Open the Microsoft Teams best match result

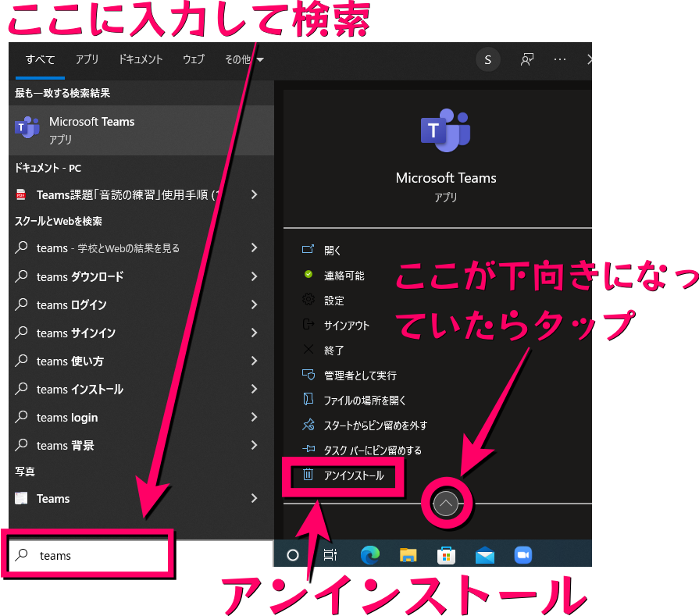tap(141, 130)
